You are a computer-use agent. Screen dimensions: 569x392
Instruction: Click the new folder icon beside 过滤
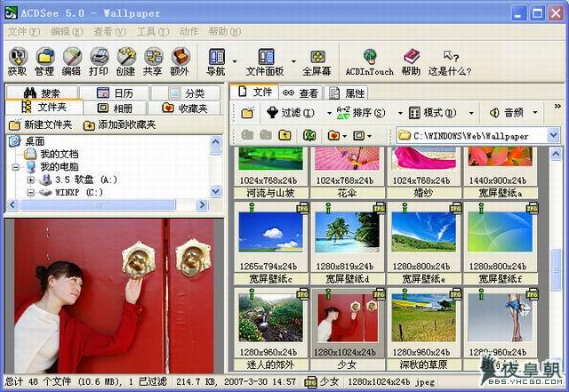click(x=247, y=113)
